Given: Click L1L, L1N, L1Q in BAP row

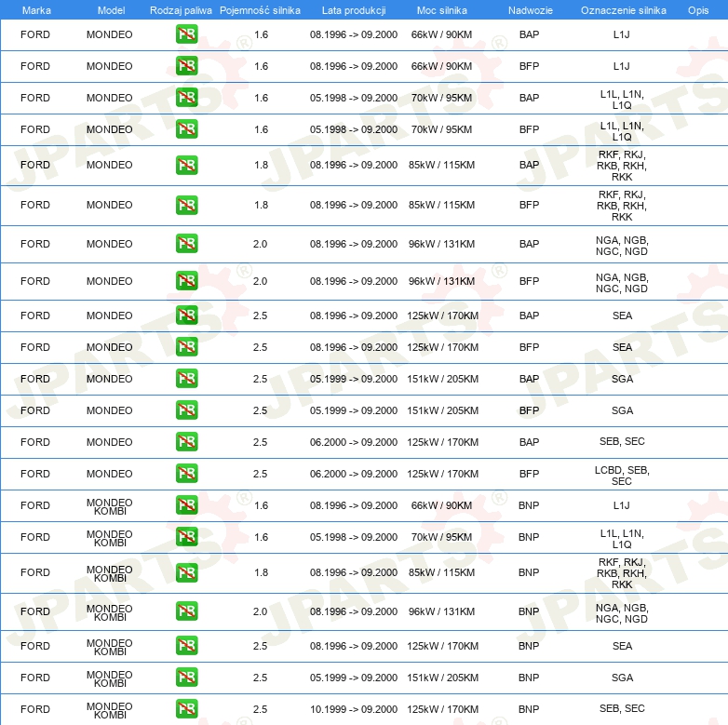Looking at the screenshot, I should coord(622,100).
